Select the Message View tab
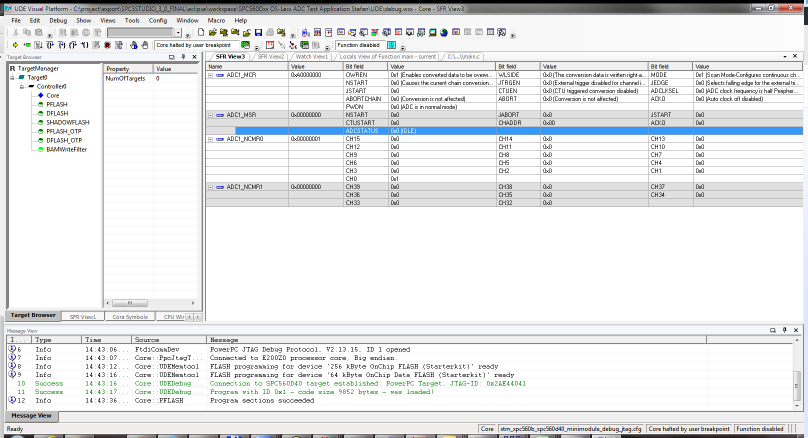Image resolution: width=808 pixels, height=438 pixels. click(x=31, y=415)
